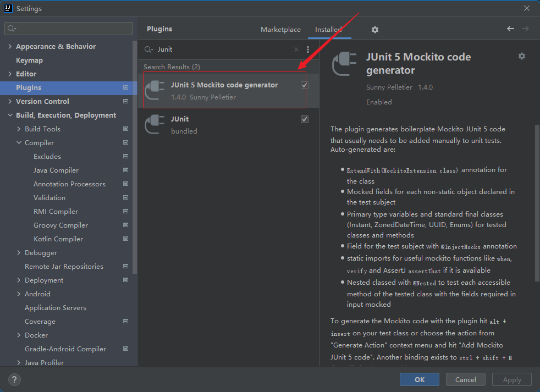Viewport: 540px width, 392px height.
Task: Expand the Android node
Action: tap(19, 294)
